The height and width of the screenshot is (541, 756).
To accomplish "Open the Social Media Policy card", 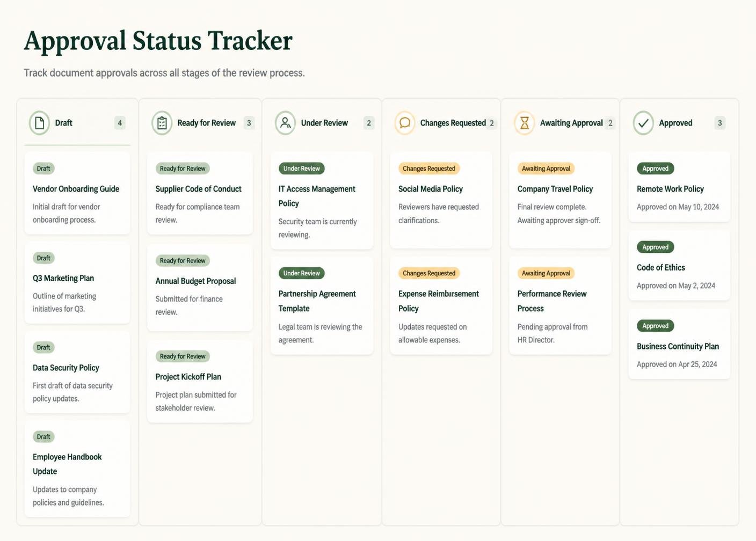I will tap(441, 200).
